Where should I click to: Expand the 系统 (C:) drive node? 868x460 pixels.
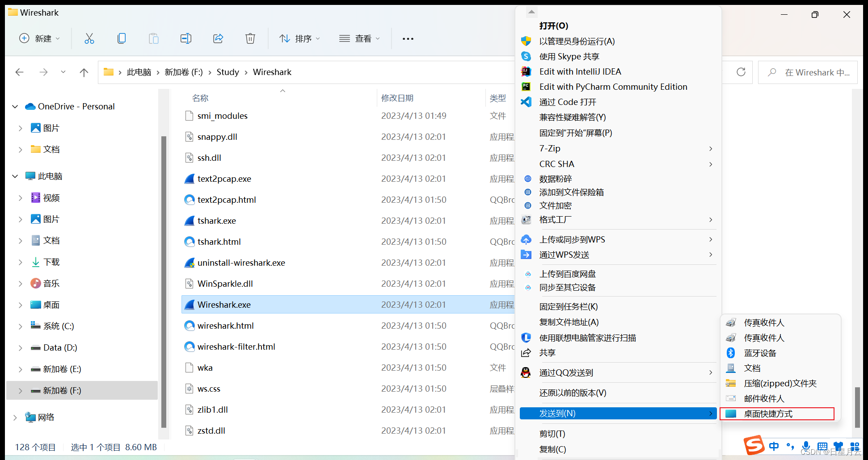pos(20,326)
